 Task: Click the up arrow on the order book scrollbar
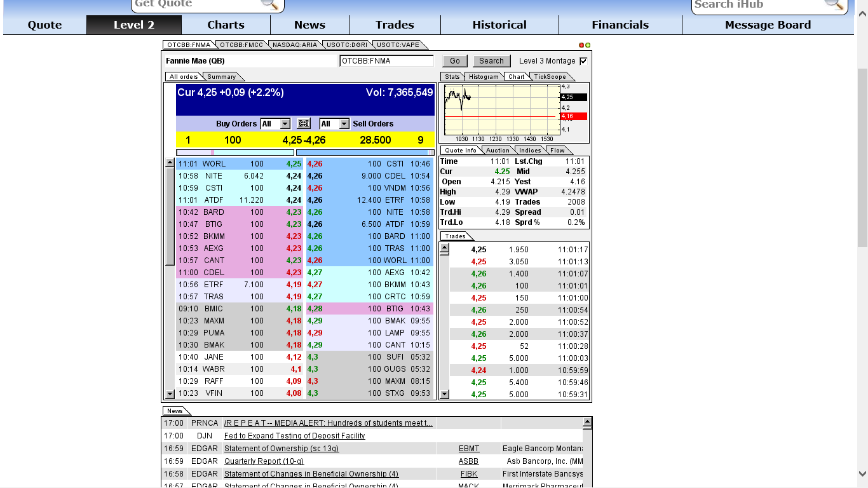tap(170, 161)
